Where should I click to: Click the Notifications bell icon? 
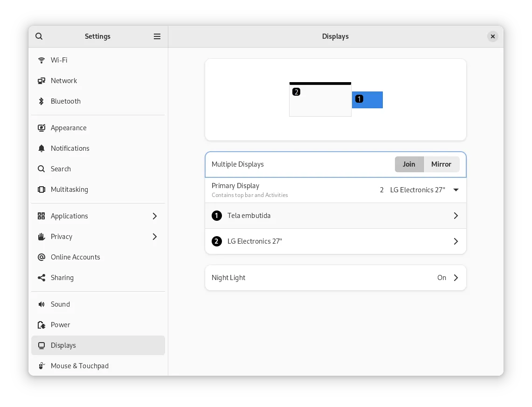click(x=41, y=148)
